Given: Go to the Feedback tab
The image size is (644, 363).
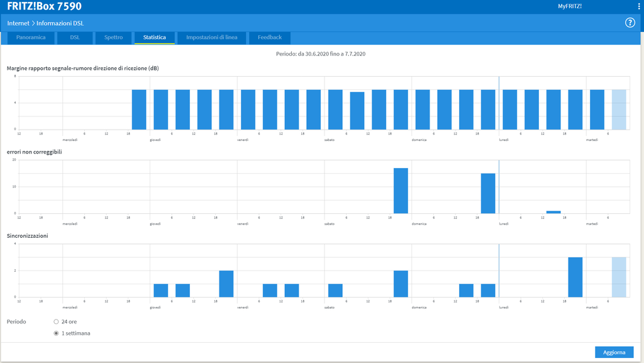Looking at the screenshot, I should coord(269,38).
